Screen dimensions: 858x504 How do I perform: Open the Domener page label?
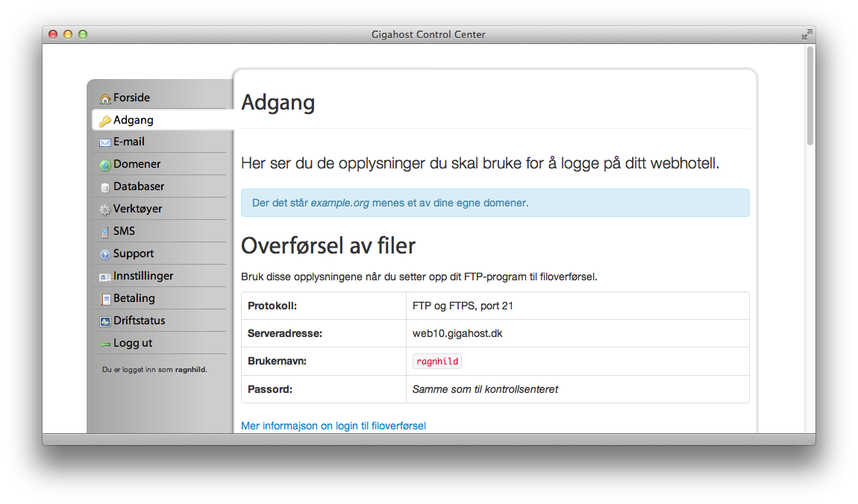pyautogui.click(x=137, y=164)
